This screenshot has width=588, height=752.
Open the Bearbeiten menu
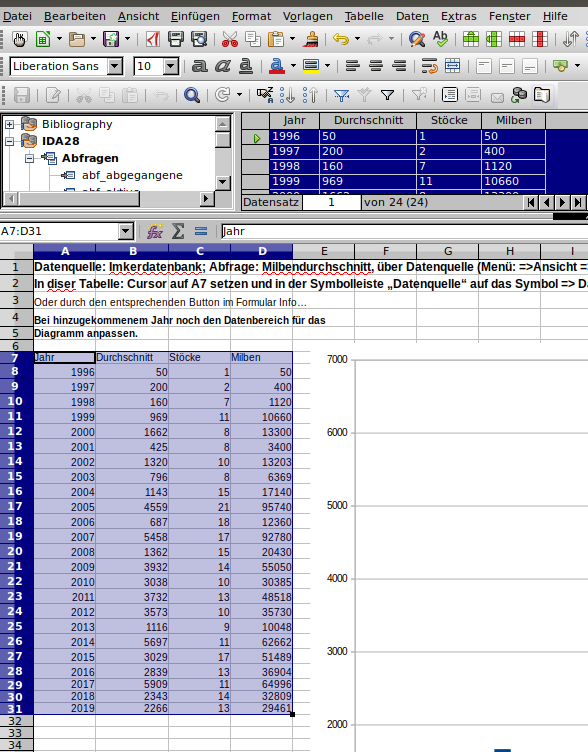(x=75, y=16)
